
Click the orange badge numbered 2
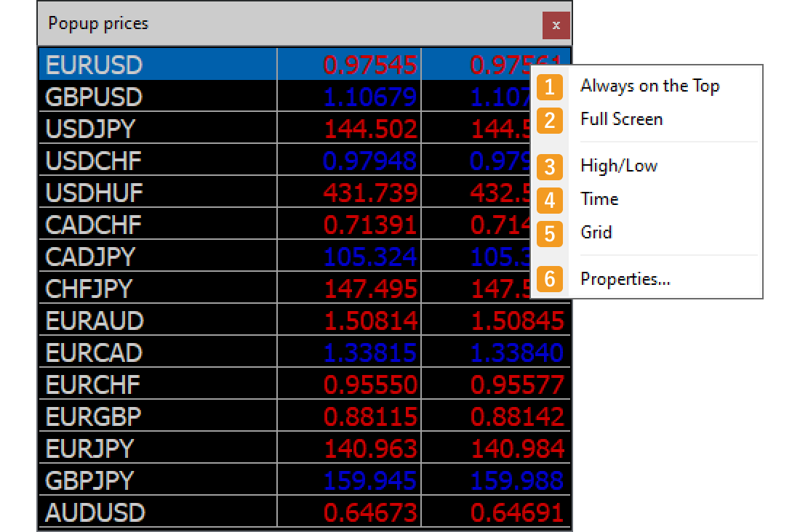tap(550, 121)
